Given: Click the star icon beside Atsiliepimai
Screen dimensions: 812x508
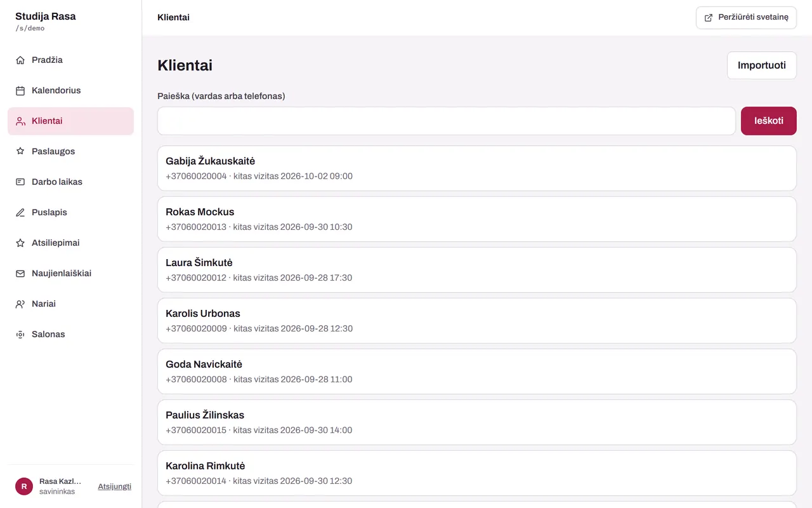Looking at the screenshot, I should pyautogui.click(x=20, y=243).
